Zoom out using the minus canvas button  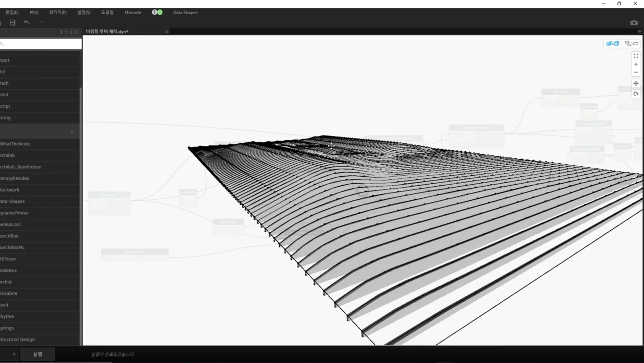pos(636,72)
